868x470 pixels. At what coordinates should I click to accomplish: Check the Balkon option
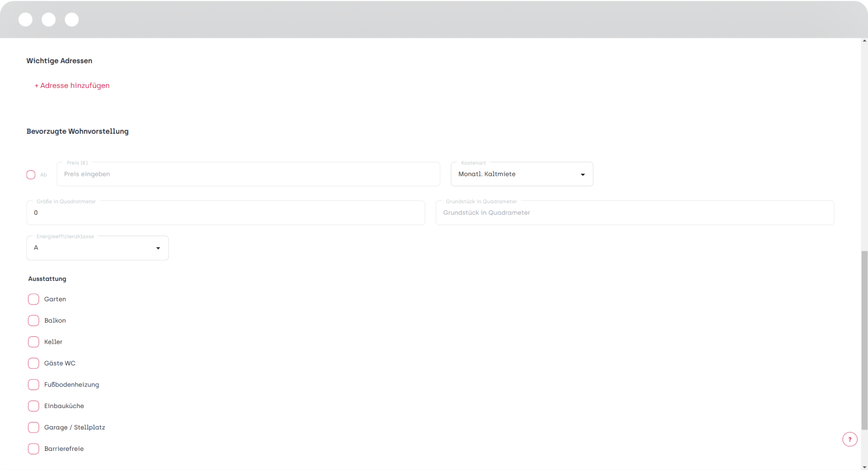[34, 321]
